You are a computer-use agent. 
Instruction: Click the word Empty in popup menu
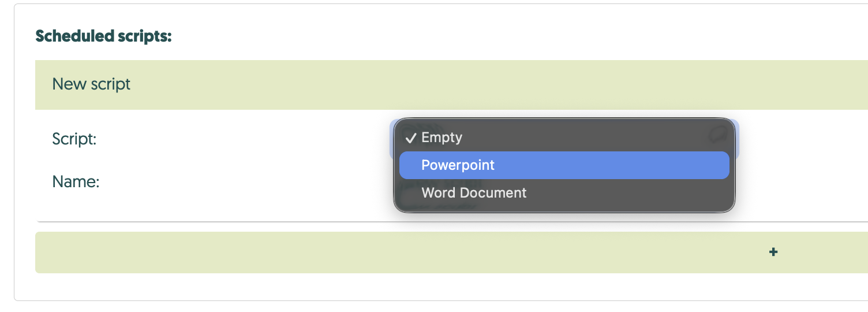[x=442, y=138]
